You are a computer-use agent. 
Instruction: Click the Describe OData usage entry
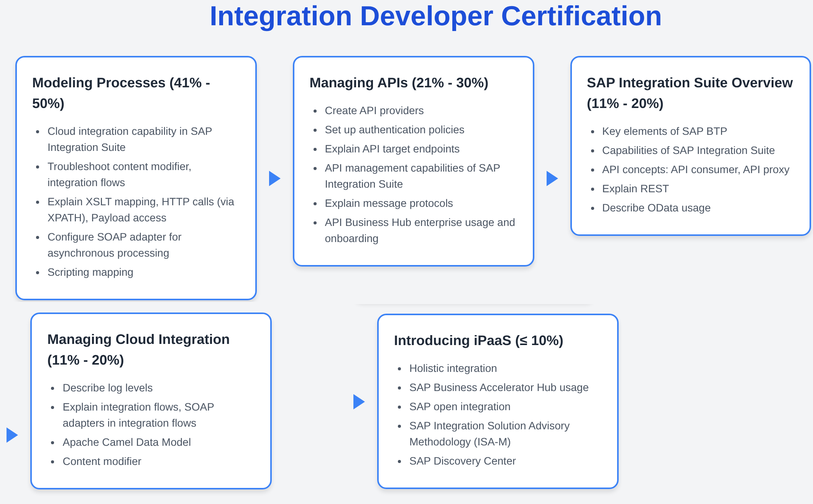pos(657,208)
